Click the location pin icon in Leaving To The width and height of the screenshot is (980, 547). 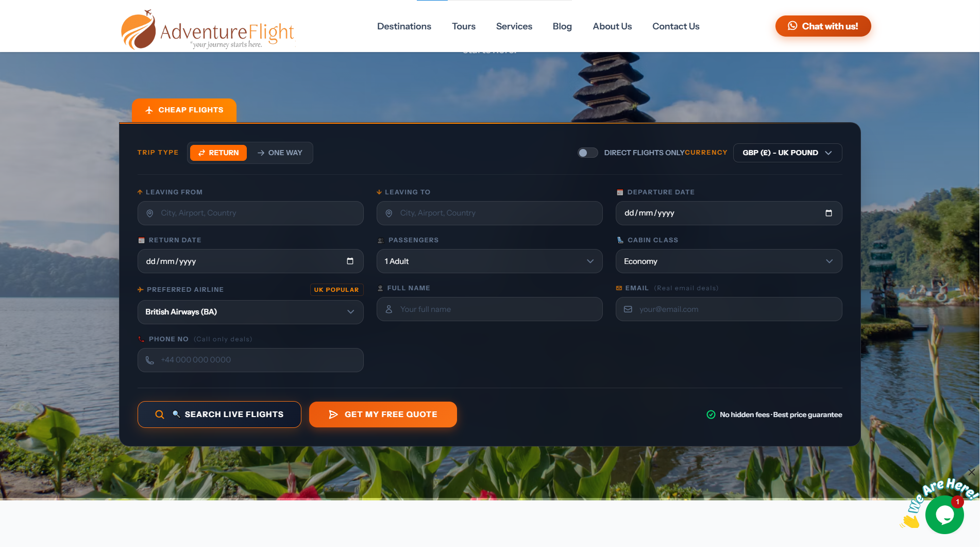coord(389,213)
